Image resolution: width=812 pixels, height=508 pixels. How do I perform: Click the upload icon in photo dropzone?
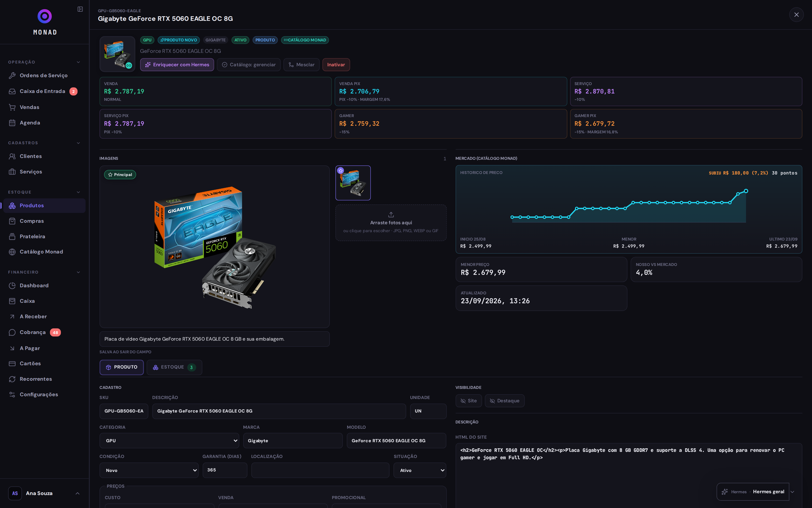[391, 214]
